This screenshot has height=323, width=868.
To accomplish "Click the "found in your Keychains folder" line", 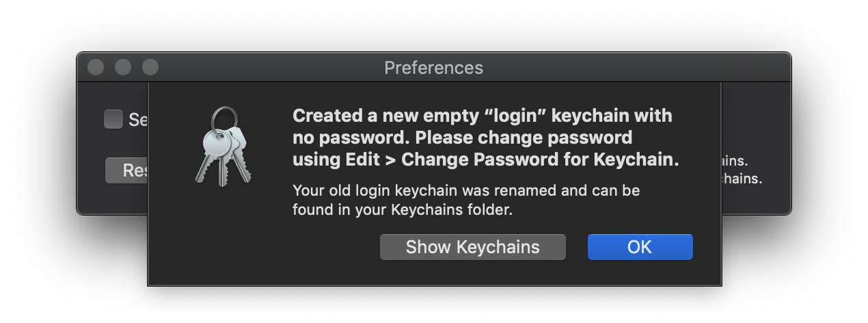I will 403,210.
